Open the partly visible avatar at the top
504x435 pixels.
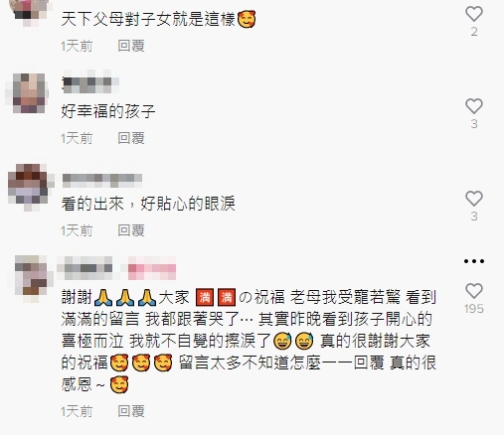click(x=30, y=10)
